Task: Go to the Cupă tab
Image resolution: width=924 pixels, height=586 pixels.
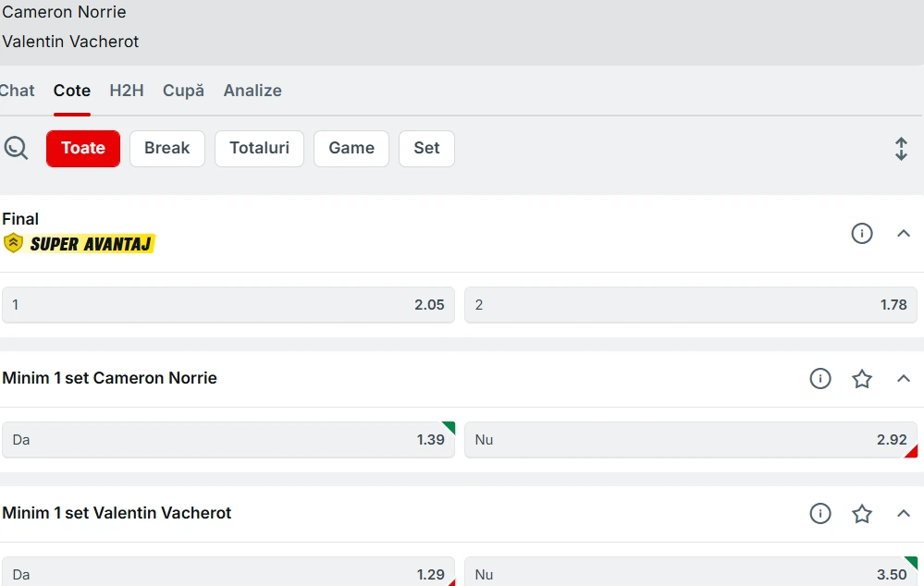Action: tap(183, 91)
